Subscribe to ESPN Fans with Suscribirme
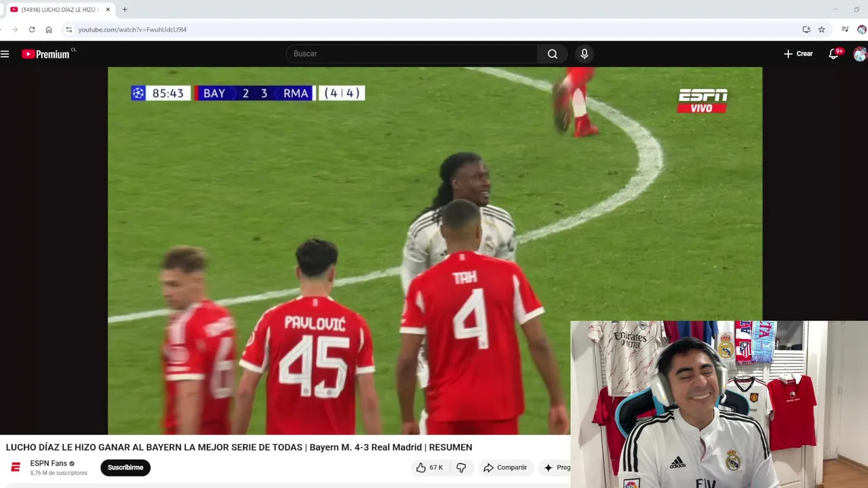This screenshot has height=488, width=868. [x=125, y=468]
